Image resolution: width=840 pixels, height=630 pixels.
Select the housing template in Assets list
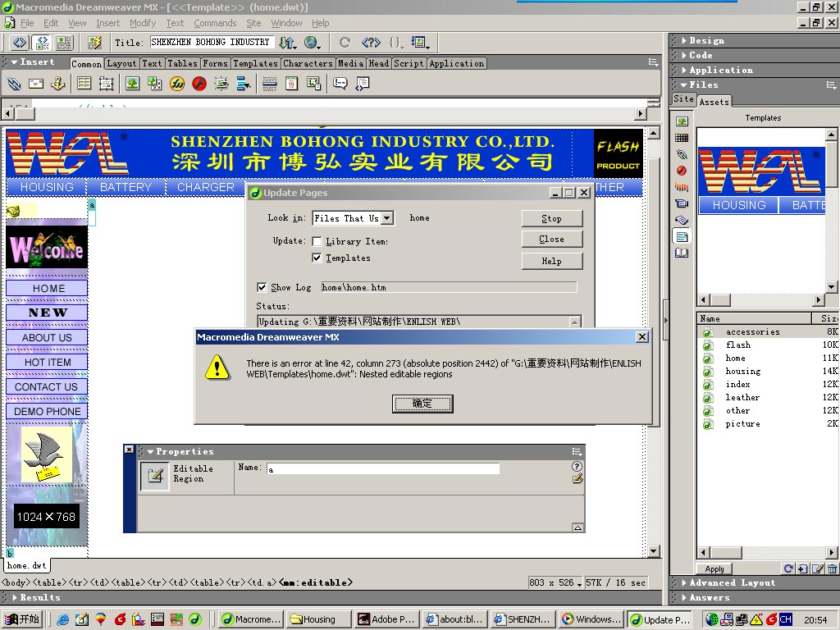coord(742,371)
